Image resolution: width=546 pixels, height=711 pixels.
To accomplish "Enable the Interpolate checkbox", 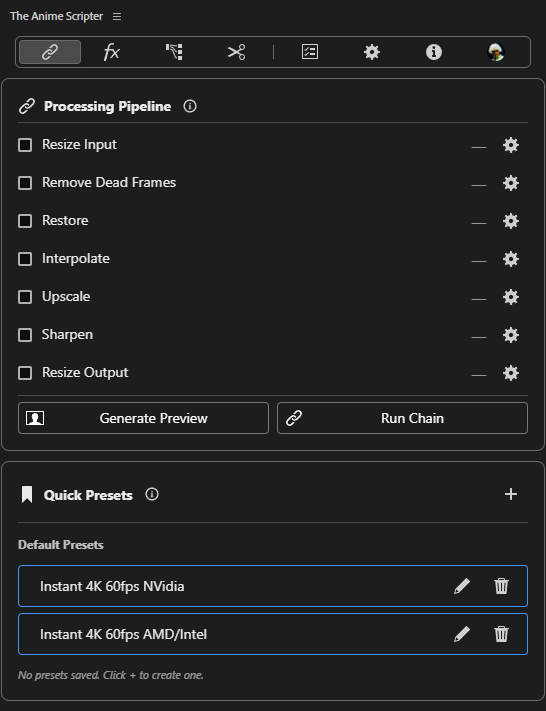I will (x=25, y=259).
